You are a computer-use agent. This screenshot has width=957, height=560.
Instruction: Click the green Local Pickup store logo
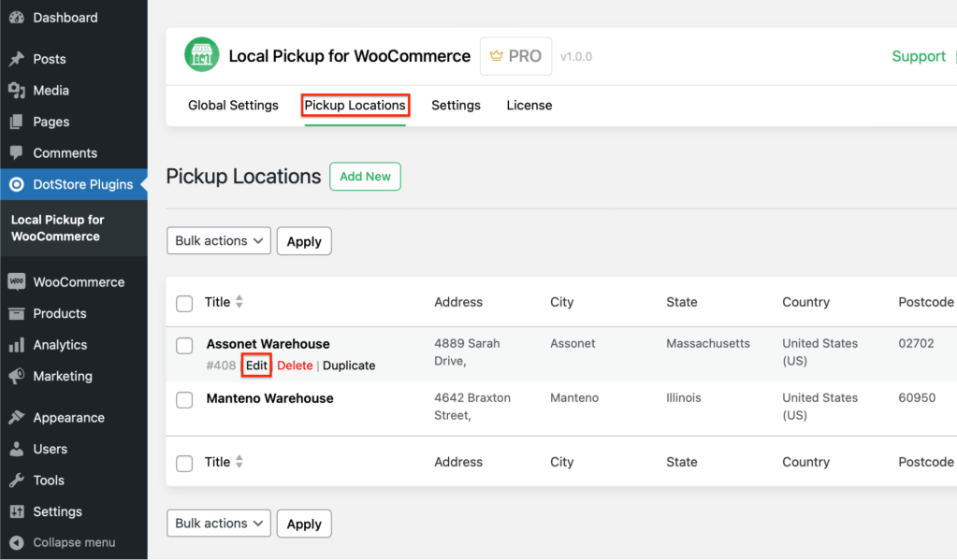click(x=201, y=55)
